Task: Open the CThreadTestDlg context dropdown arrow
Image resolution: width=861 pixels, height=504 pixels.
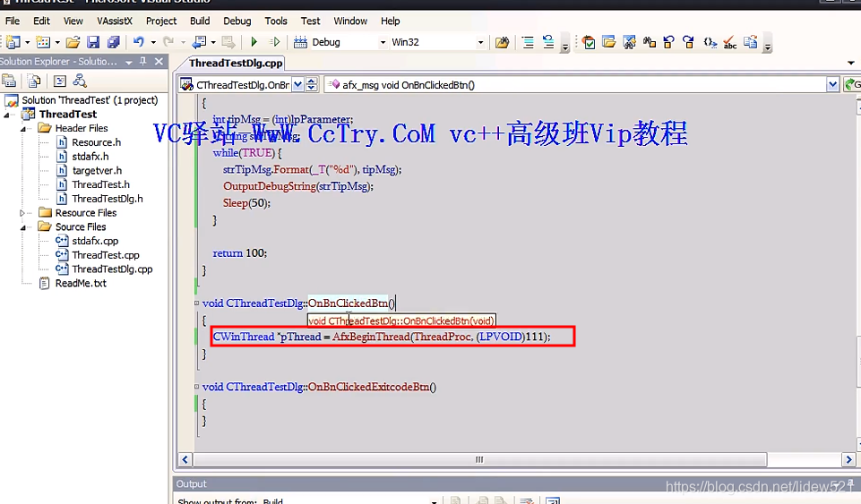Action: tap(297, 84)
